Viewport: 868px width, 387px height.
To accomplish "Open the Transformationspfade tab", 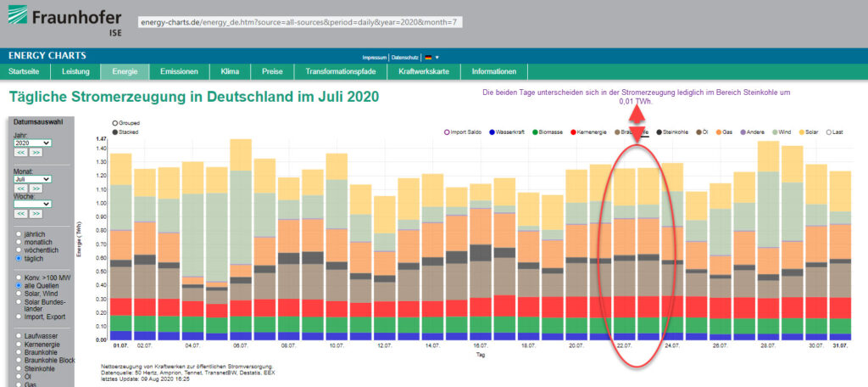I will pyautogui.click(x=341, y=71).
